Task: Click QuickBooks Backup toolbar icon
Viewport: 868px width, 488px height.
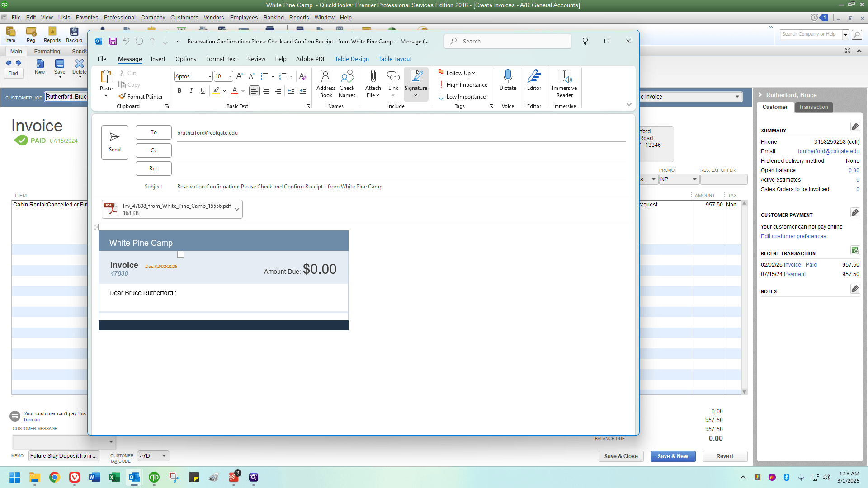Action: 74,34
